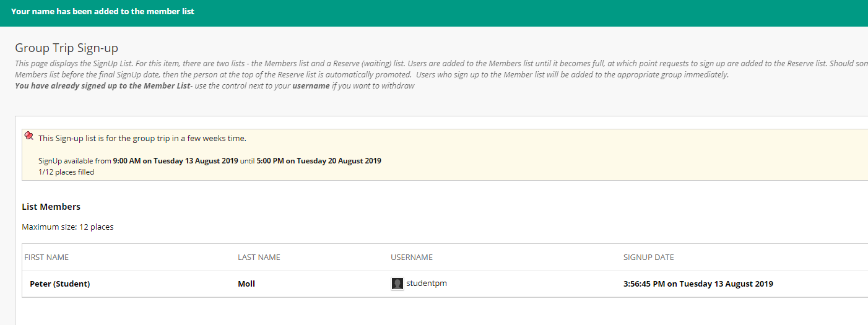Click the List Members heading
868x325 pixels.
[51, 207]
